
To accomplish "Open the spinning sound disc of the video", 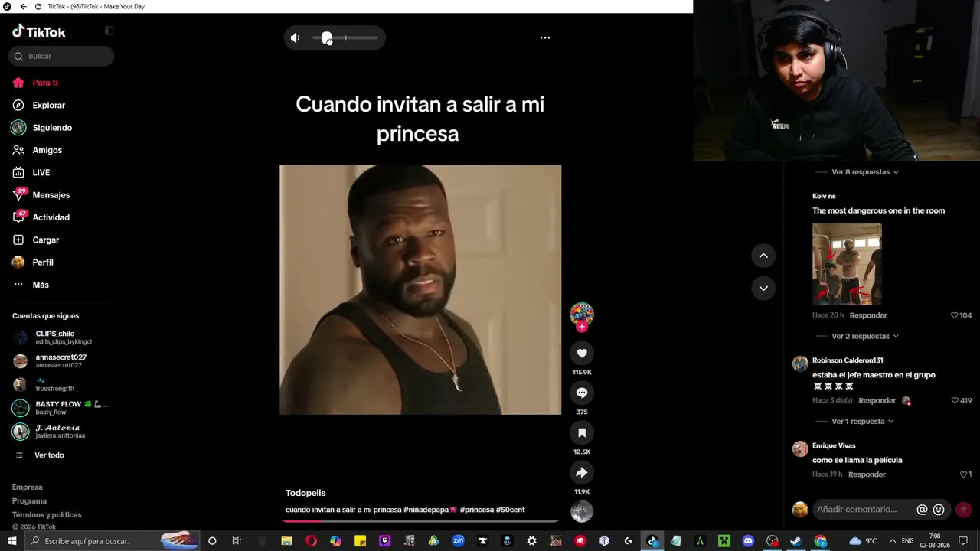I will point(582,511).
